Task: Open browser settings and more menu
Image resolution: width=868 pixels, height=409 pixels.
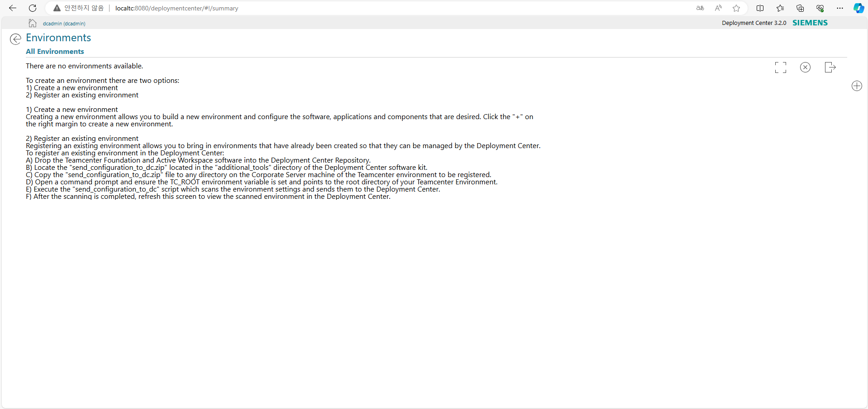Action: click(840, 8)
